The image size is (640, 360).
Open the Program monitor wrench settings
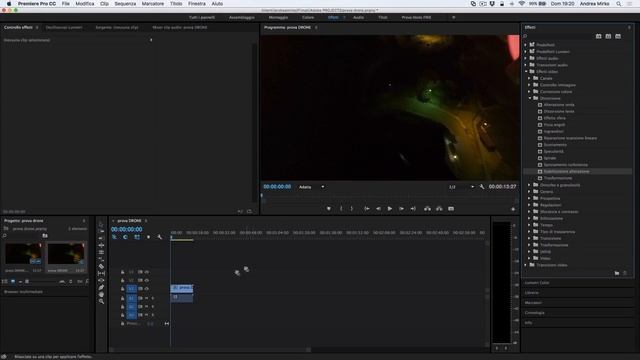coord(482,187)
